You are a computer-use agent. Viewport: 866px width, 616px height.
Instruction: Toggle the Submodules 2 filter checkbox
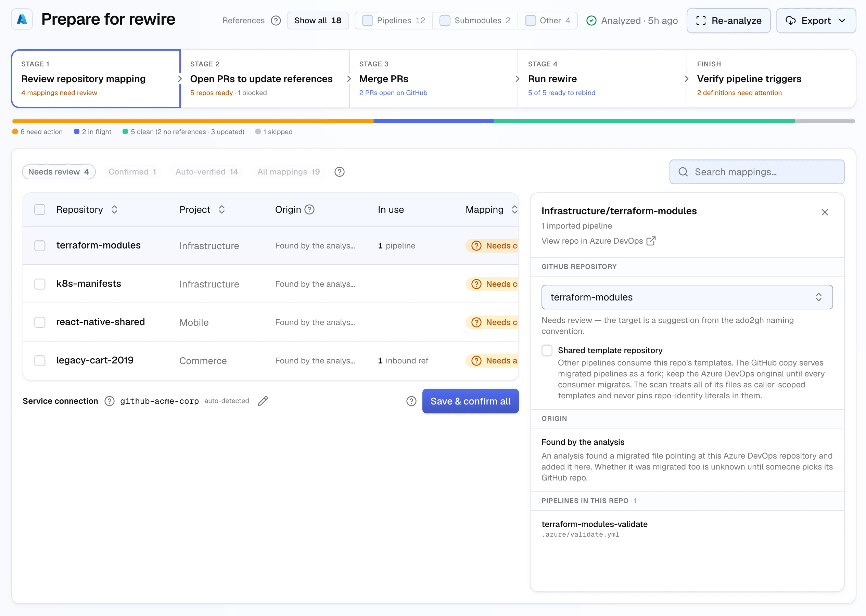[445, 21]
